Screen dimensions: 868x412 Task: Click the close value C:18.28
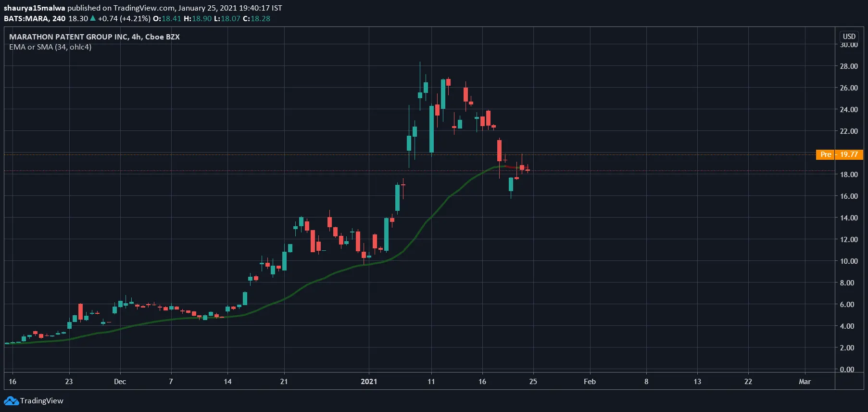[256, 19]
